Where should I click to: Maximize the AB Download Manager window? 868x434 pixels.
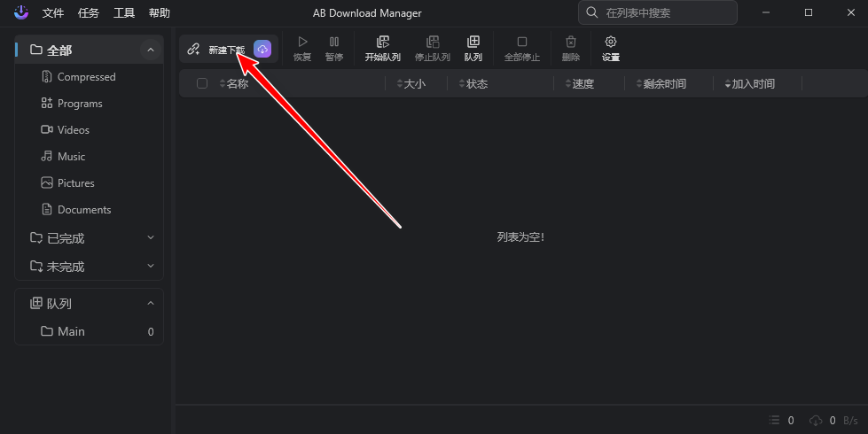coord(809,12)
